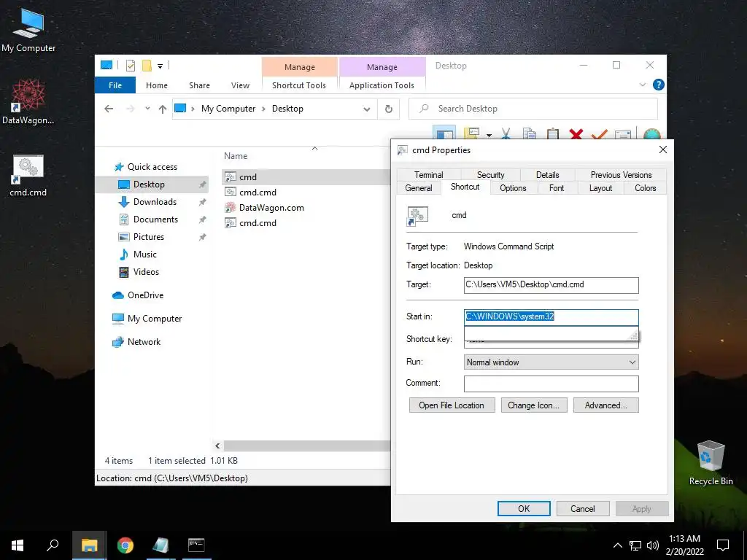The width and height of the screenshot is (747, 560).
Task: Open Explorer help question mark
Action: point(659,85)
